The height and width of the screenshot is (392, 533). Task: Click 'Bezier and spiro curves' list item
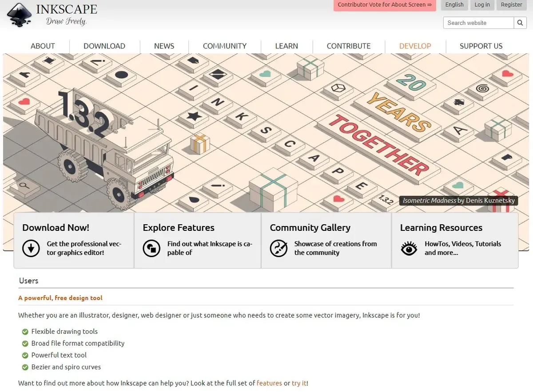tap(66, 367)
